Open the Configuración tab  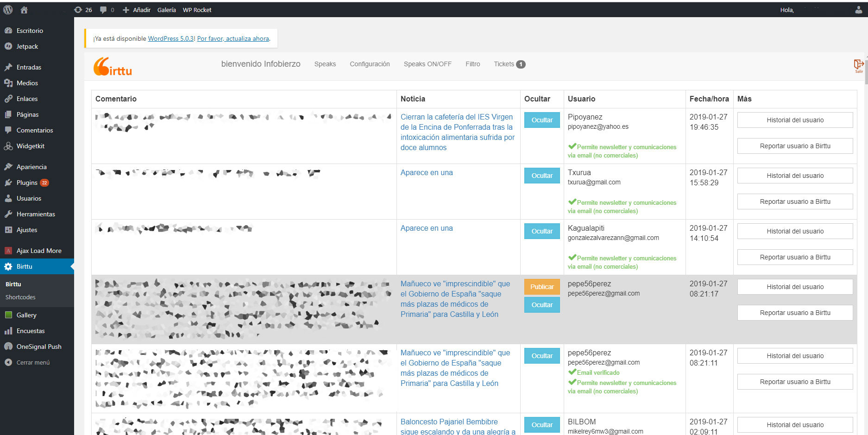pos(370,64)
